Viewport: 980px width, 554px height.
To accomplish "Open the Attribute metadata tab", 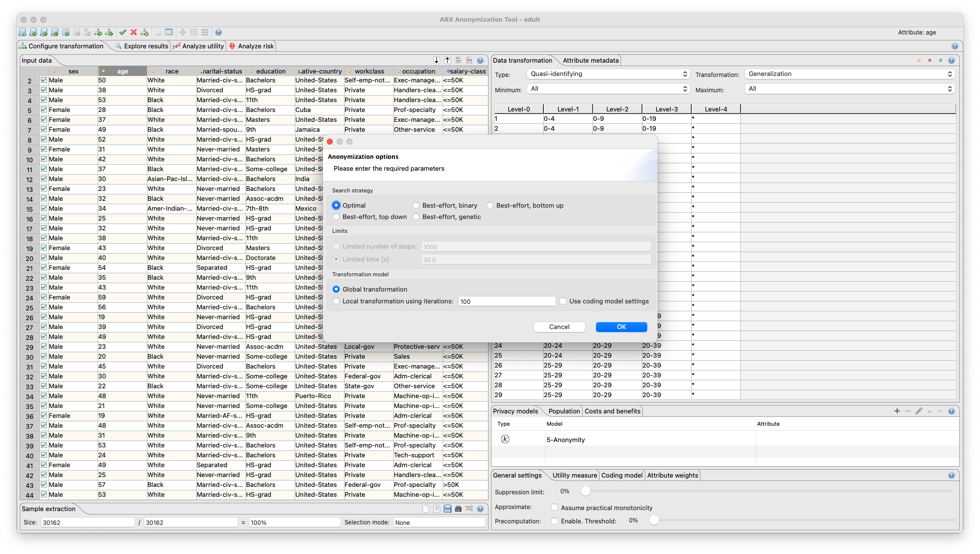I will point(590,60).
